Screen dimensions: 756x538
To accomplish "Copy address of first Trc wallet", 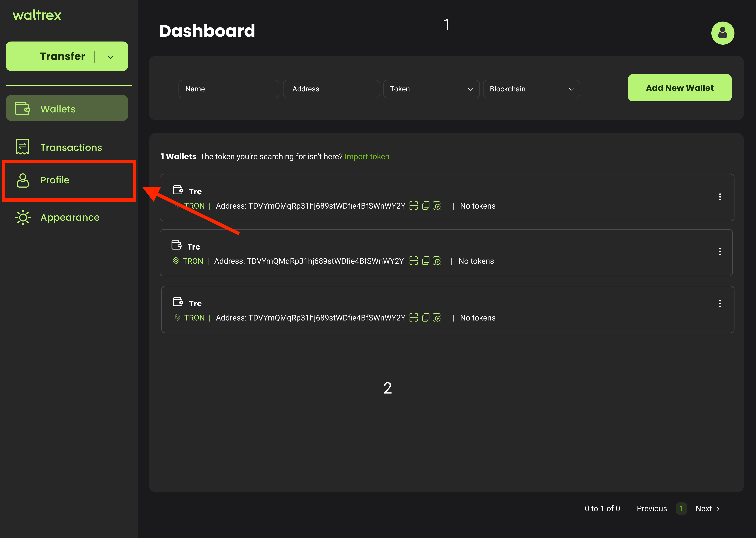I will 426,206.
